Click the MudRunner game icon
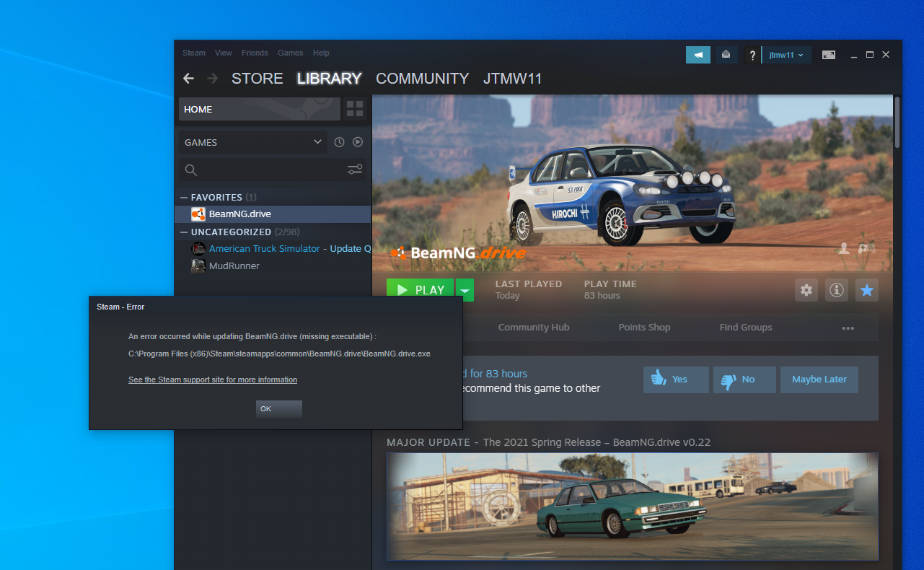 (198, 266)
